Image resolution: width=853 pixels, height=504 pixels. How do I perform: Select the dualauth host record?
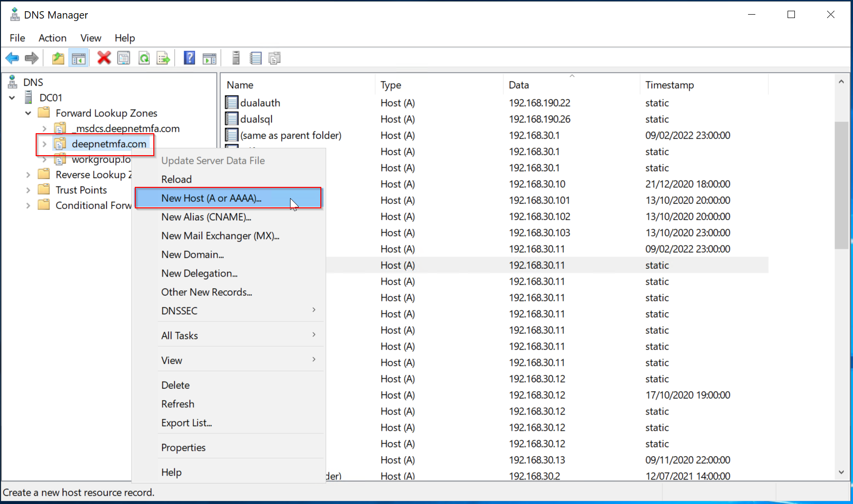click(x=260, y=103)
